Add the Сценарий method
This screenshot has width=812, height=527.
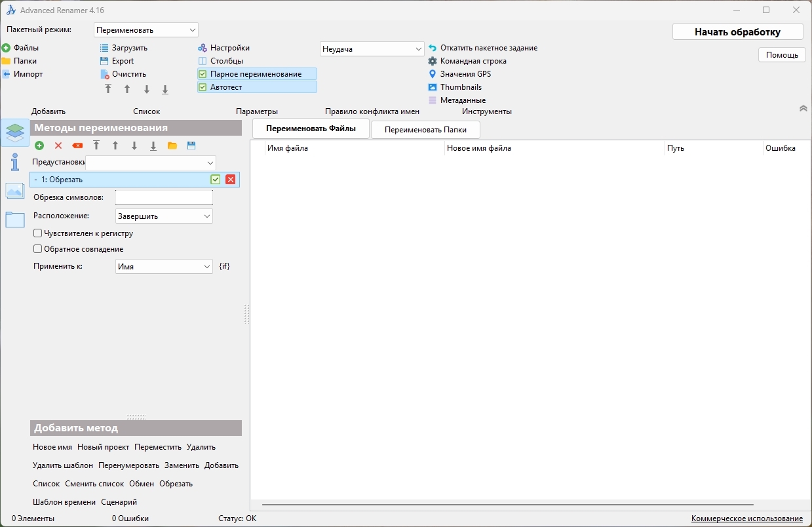tap(119, 502)
